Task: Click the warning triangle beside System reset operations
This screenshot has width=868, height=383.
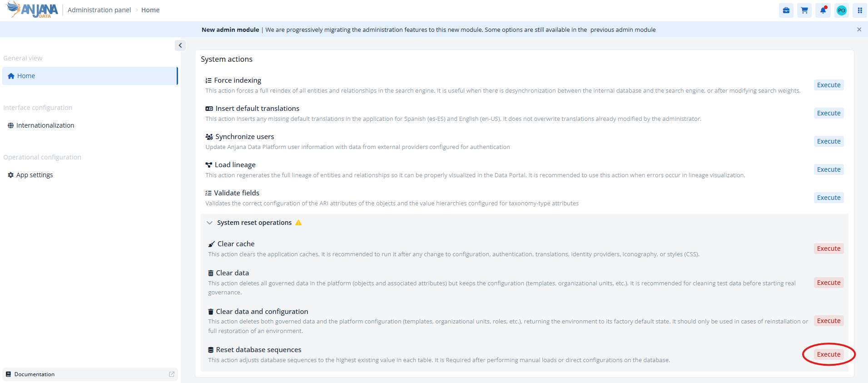Action: pyautogui.click(x=298, y=223)
